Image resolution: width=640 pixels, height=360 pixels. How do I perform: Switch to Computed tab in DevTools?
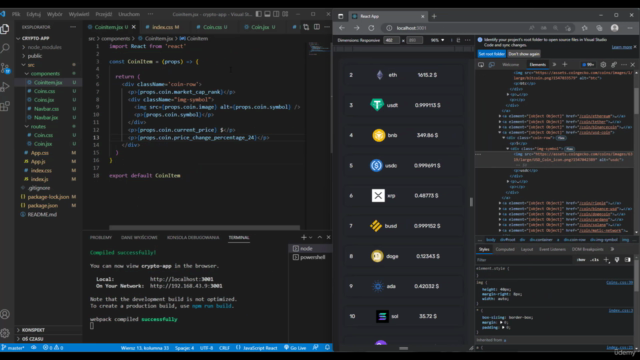tap(505, 249)
